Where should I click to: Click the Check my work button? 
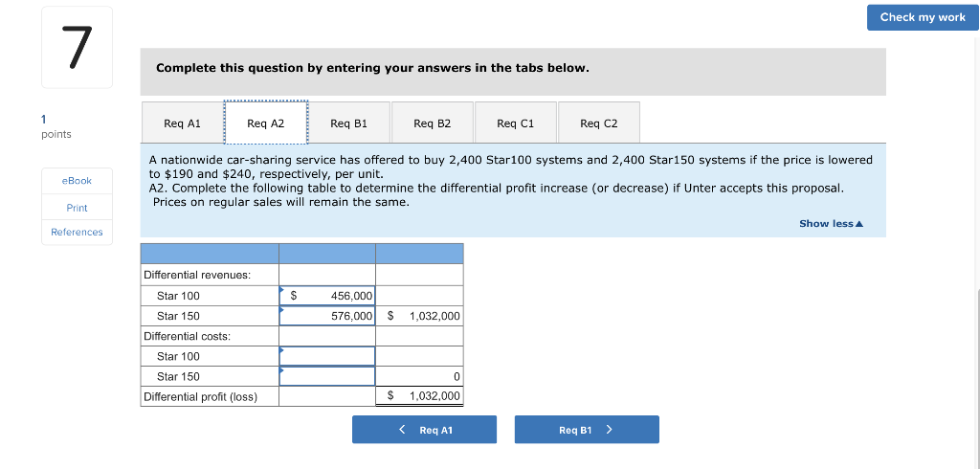point(923,17)
